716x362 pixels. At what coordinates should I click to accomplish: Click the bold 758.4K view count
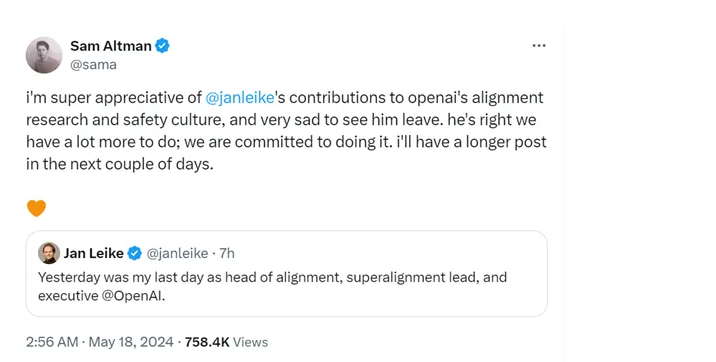(207, 342)
